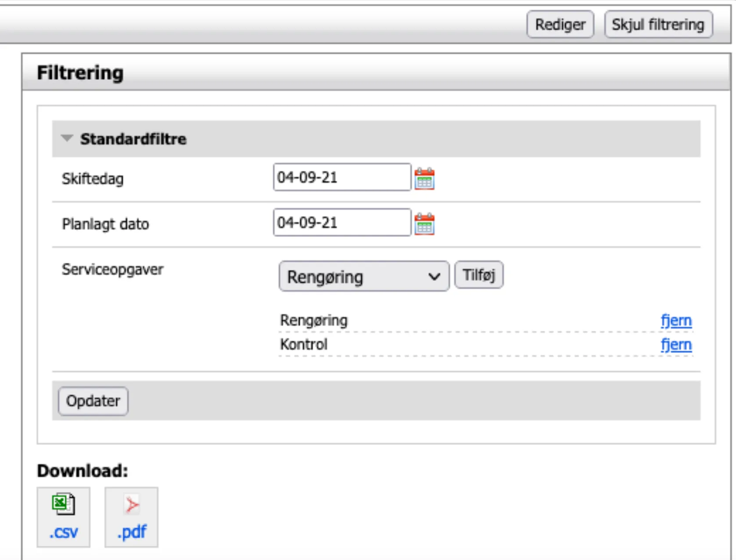Open the Planlagt dato calendar picker
The image size is (736, 560).
pos(424,224)
